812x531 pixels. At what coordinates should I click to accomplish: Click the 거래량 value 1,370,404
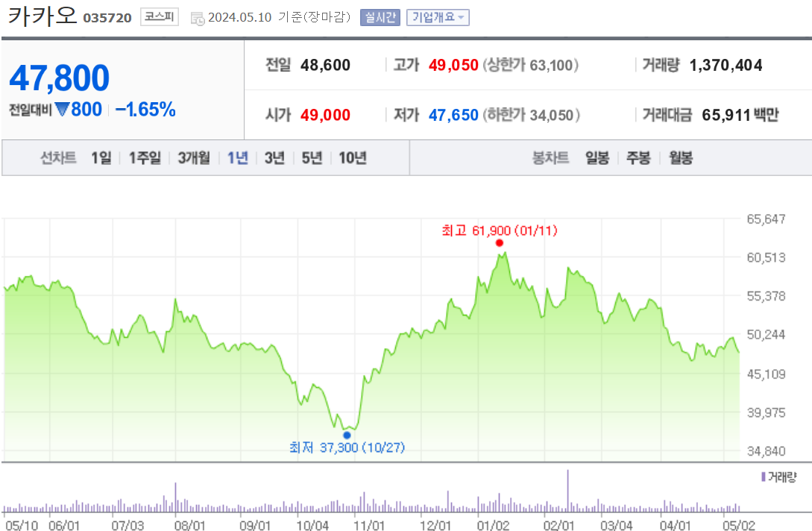click(x=726, y=66)
